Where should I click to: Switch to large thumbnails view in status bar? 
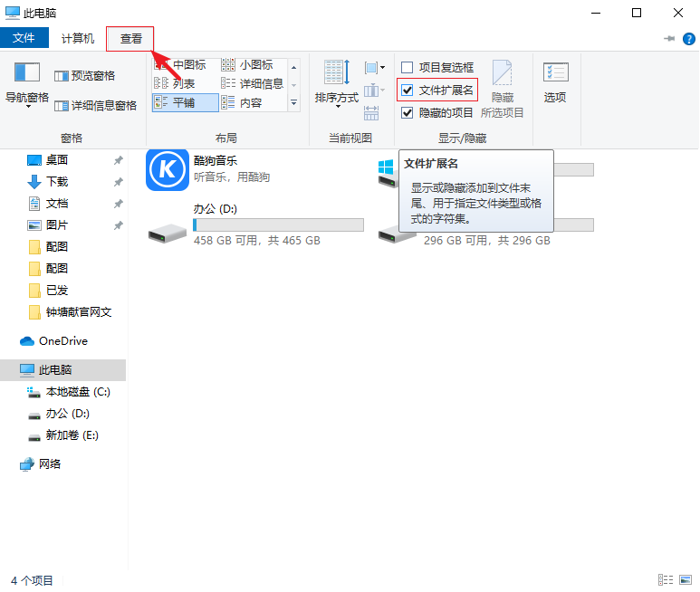point(686,579)
